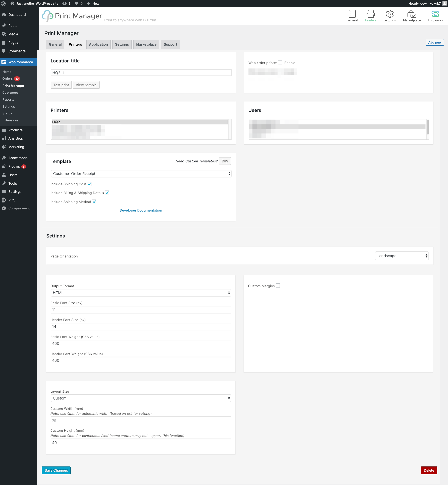Image resolution: width=448 pixels, height=485 pixels.
Task: Switch to the Settings tab
Action: pyautogui.click(x=122, y=44)
